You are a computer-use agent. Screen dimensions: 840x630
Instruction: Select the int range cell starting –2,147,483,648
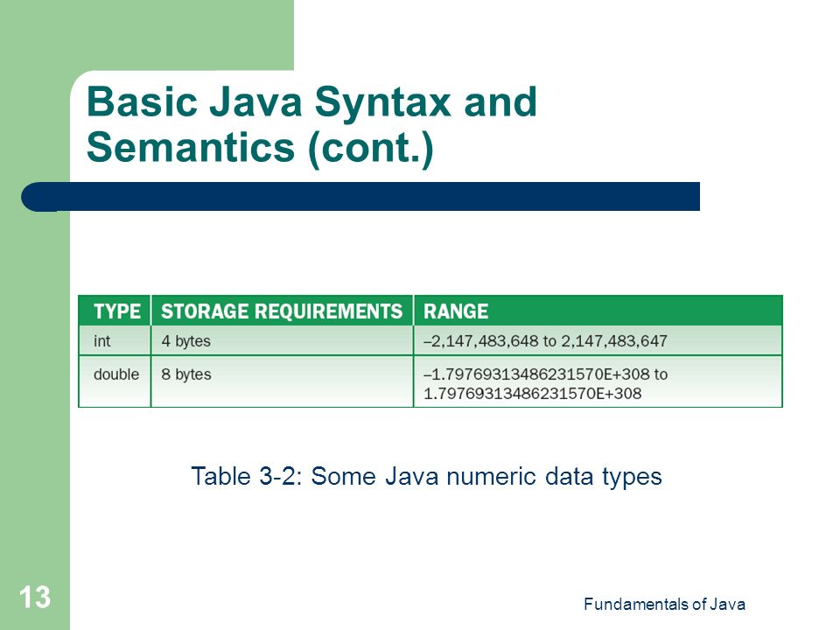tap(598, 340)
